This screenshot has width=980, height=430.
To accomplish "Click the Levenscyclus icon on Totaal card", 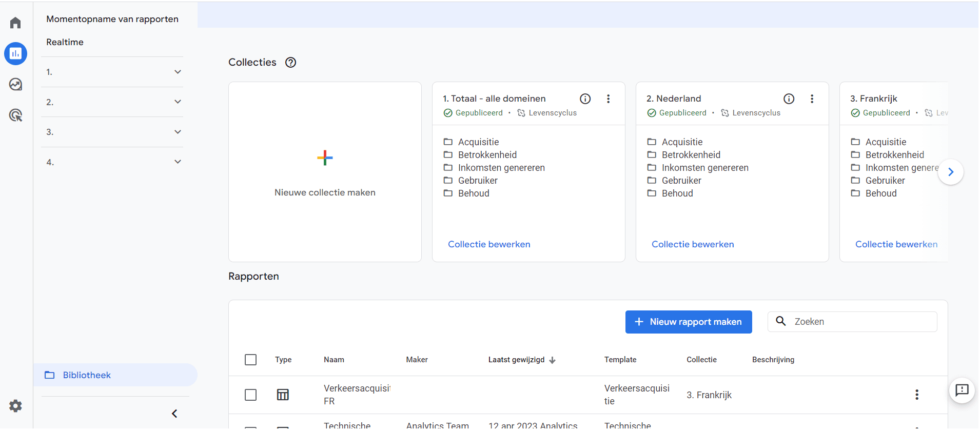I will pyautogui.click(x=521, y=113).
